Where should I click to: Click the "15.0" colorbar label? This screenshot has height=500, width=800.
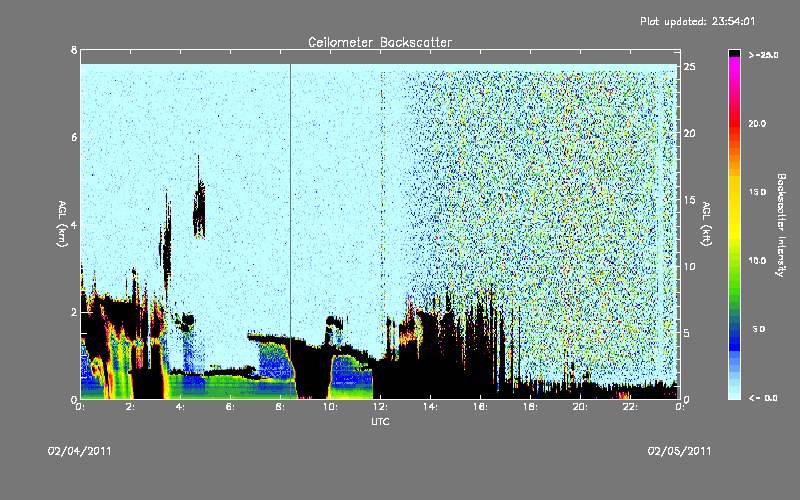tap(757, 192)
